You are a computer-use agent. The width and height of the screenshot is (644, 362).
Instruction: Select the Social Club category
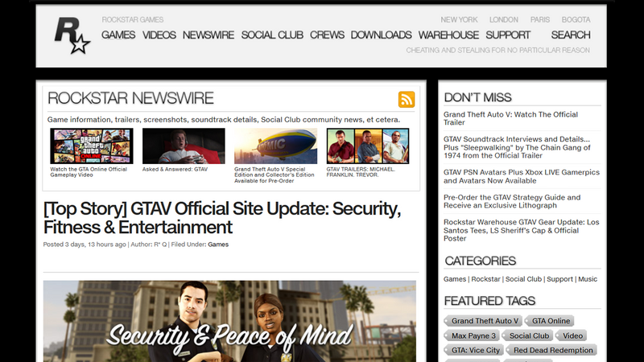click(523, 279)
